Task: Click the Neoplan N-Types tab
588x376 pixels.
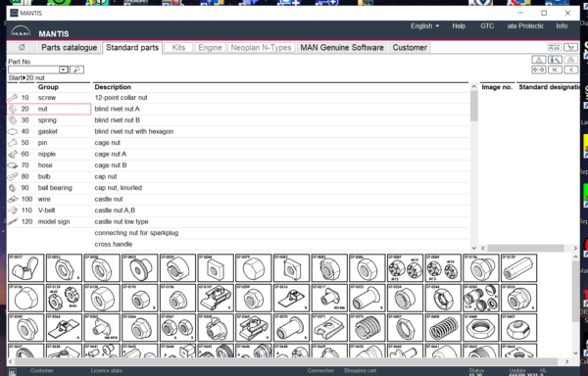Action: tap(261, 48)
